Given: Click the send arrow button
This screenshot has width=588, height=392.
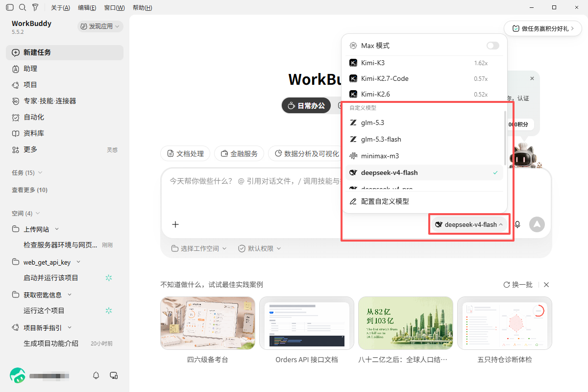Looking at the screenshot, I should click(537, 224).
